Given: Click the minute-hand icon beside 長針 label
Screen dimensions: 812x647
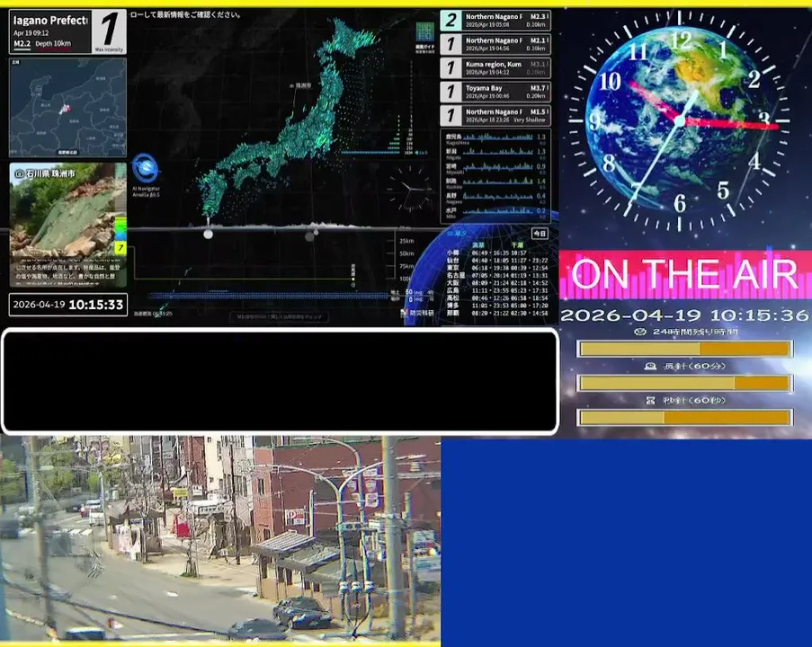Looking at the screenshot, I should pos(650,366).
